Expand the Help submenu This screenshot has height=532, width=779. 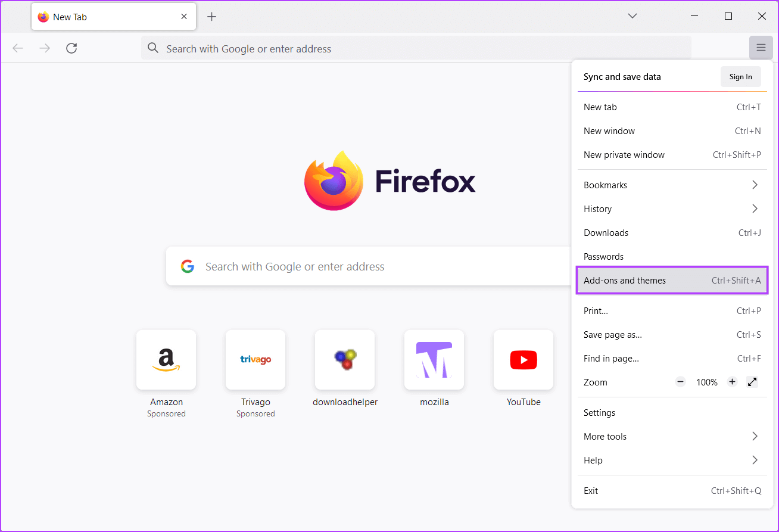pyautogui.click(x=672, y=461)
